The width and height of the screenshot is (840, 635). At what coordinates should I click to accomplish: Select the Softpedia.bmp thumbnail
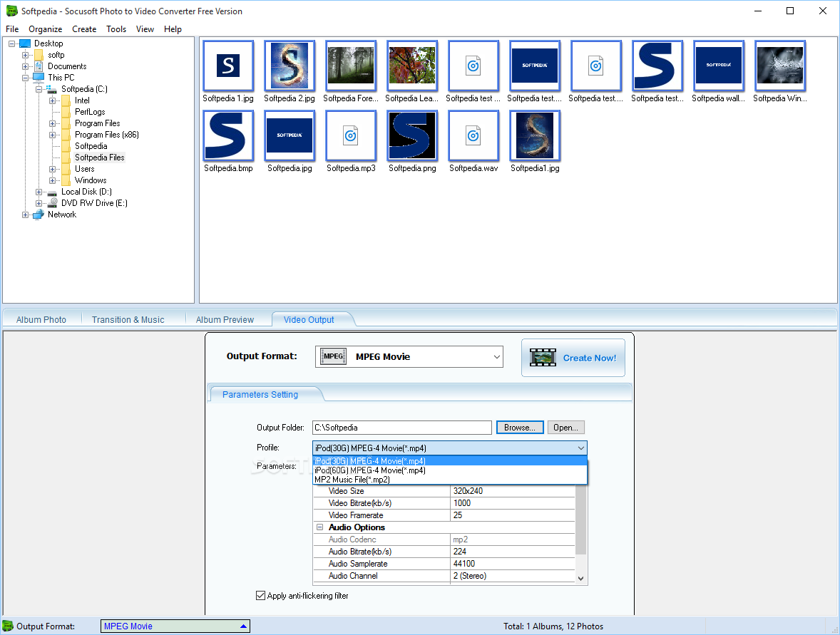click(228, 135)
